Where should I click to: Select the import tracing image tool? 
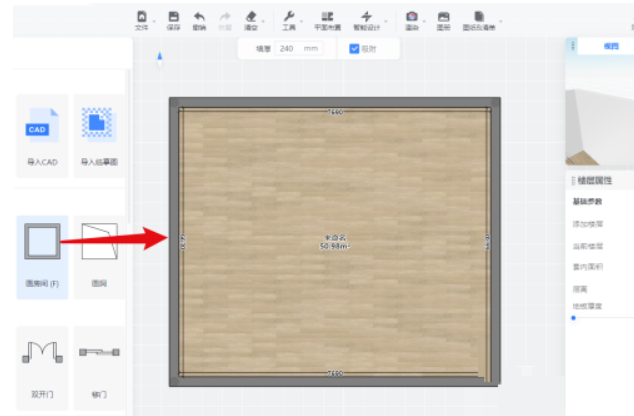pos(99,136)
